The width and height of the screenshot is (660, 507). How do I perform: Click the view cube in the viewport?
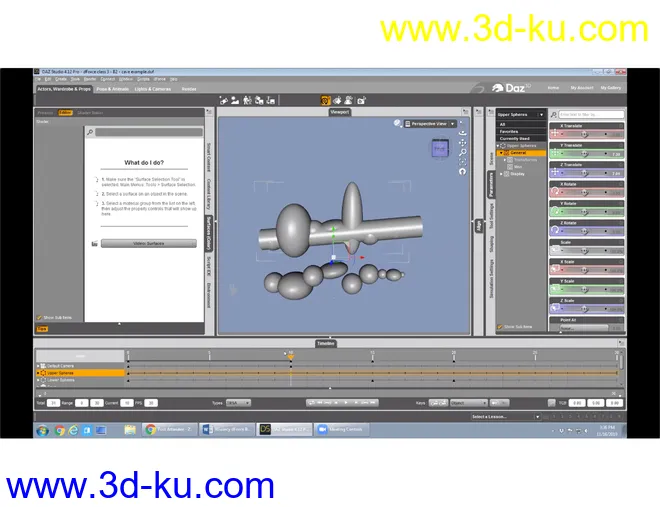[x=440, y=150]
